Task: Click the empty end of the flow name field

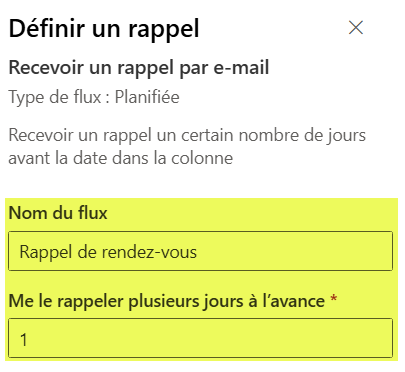Action: (293, 251)
